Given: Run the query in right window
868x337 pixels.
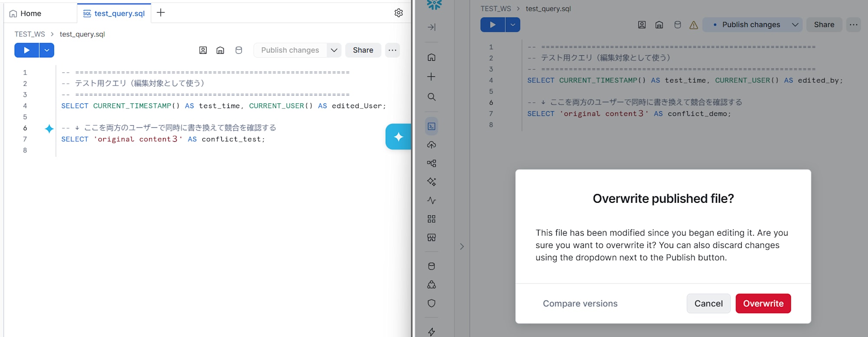Looking at the screenshot, I should coord(493,25).
